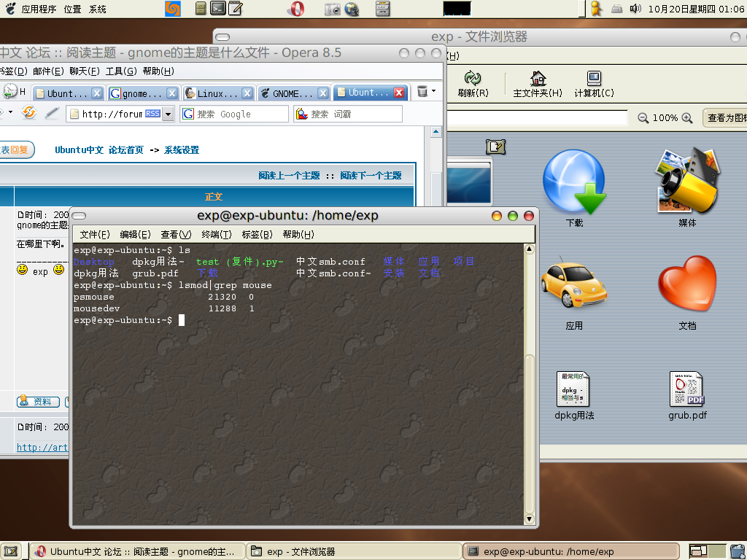
Task: Launch Opera from the top panel icon
Action: (x=296, y=9)
